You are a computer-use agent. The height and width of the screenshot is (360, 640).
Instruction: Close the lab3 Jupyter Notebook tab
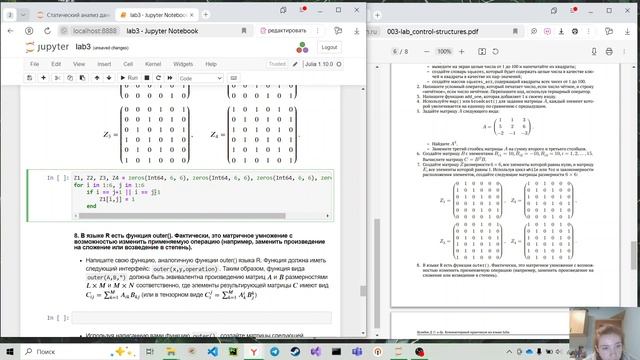pos(191,15)
